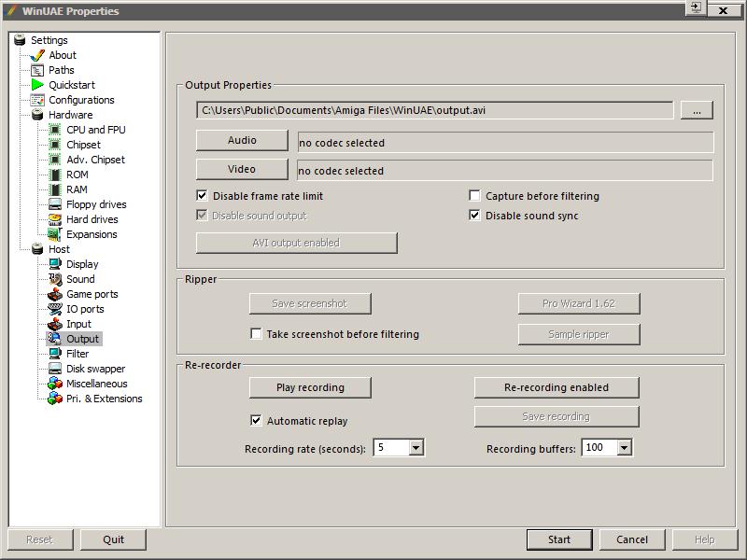
Task: Click the Hard drives tree label
Action: point(92,219)
